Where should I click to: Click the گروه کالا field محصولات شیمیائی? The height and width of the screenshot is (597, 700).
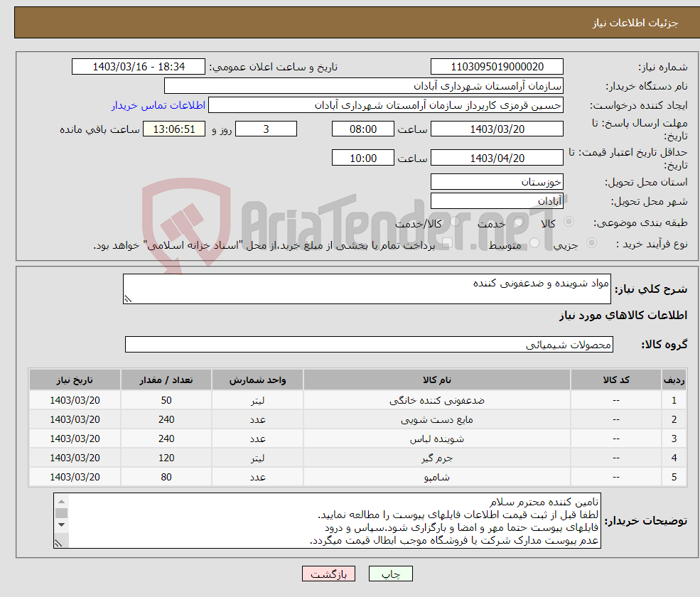[x=370, y=344]
